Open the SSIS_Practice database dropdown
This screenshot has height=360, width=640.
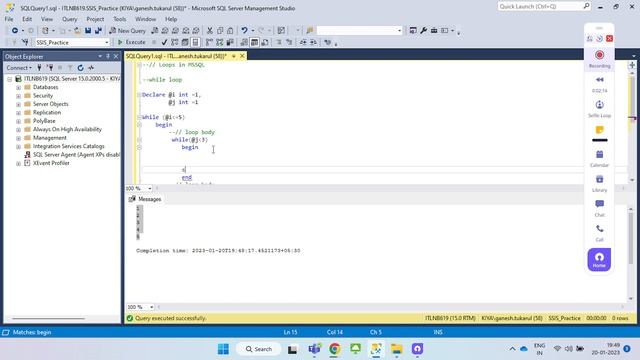pos(107,42)
